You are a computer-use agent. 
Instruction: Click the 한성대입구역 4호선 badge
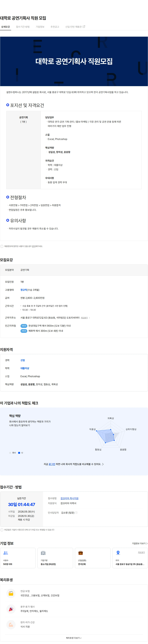pos(24,326)
